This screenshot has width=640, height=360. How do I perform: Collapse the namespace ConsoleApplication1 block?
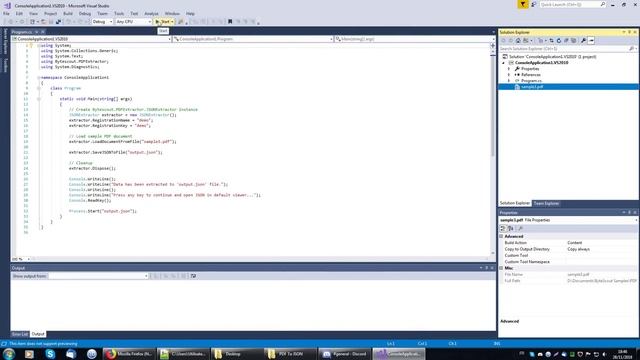39,78
